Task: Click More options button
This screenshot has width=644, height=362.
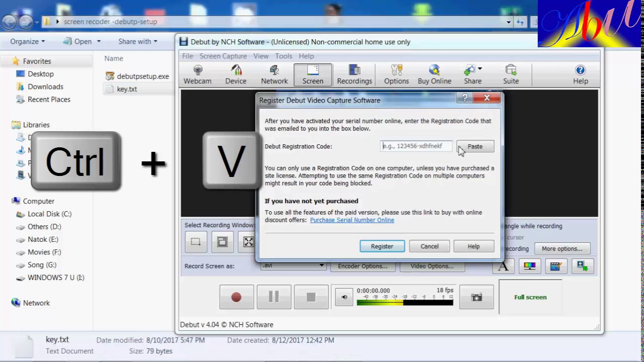Action: tap(562, 248)
